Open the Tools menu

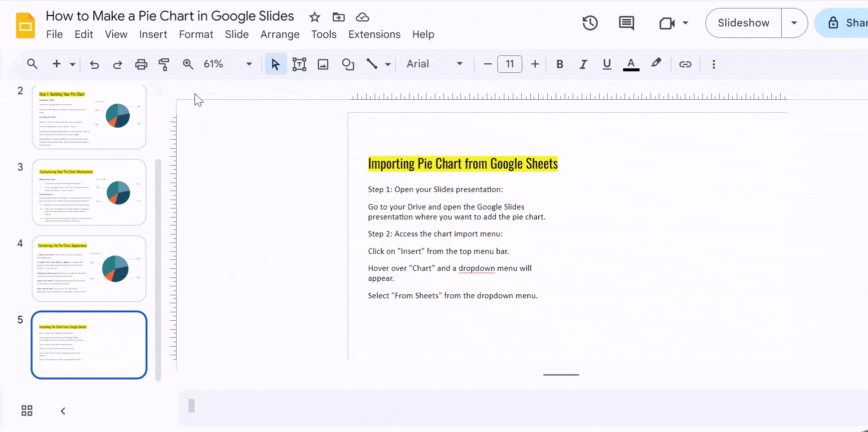(324, 34)
